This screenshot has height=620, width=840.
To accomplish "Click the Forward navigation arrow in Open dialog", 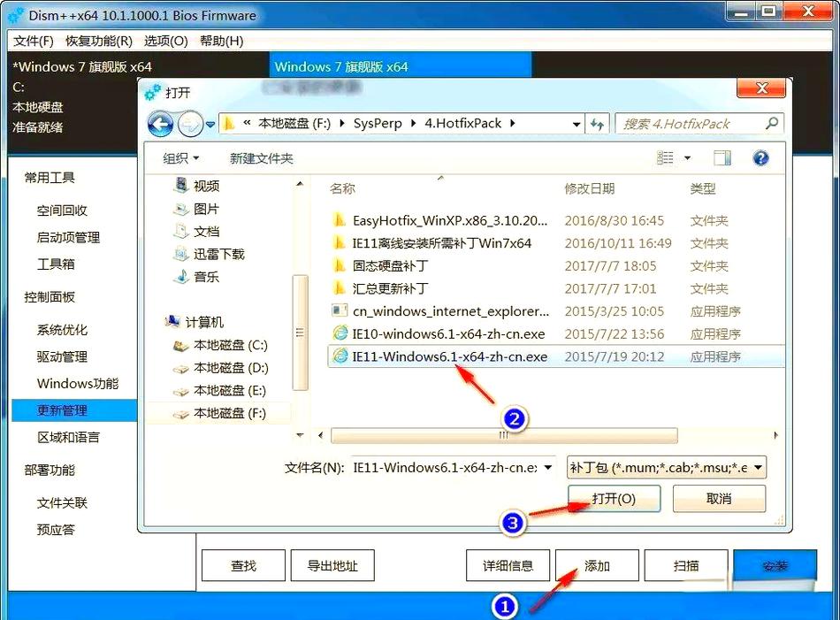I will tap(190, 125).
